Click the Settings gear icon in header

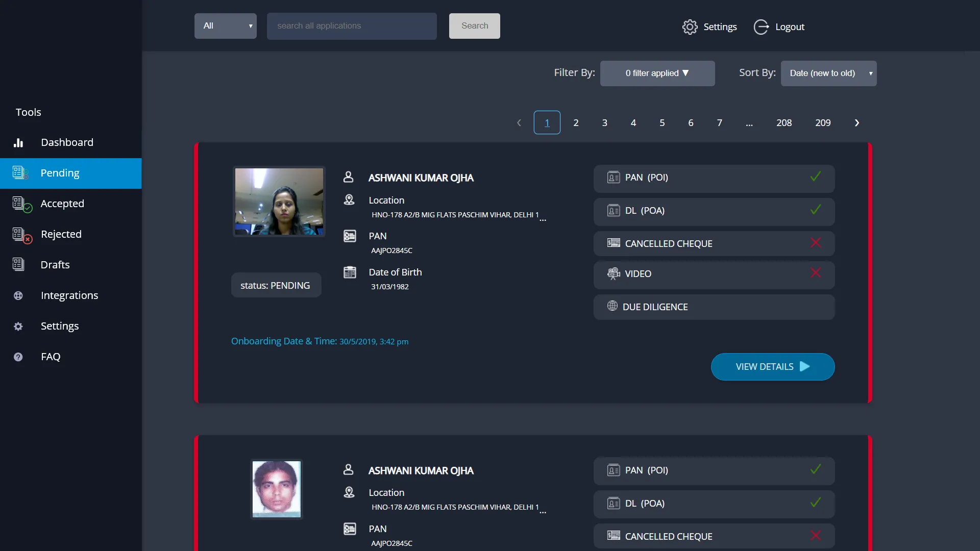(x=690, y=27)
